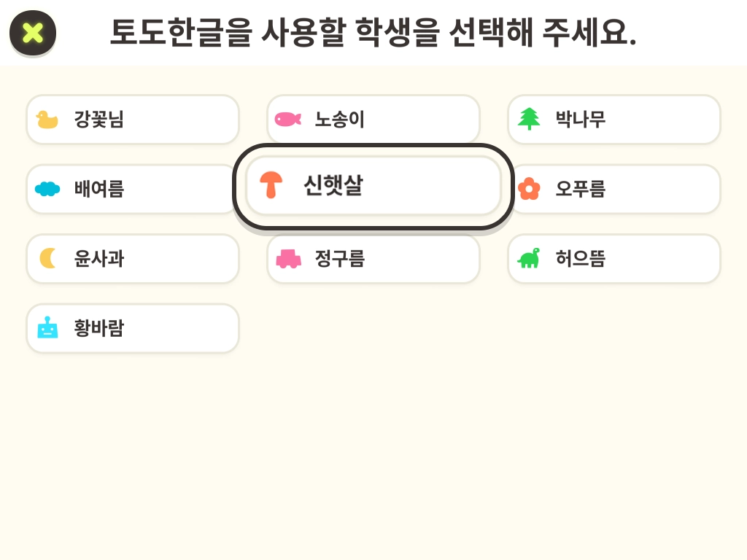The image size is (747, 560).
Task: Pick student 박나무
Action: point(614,120)
